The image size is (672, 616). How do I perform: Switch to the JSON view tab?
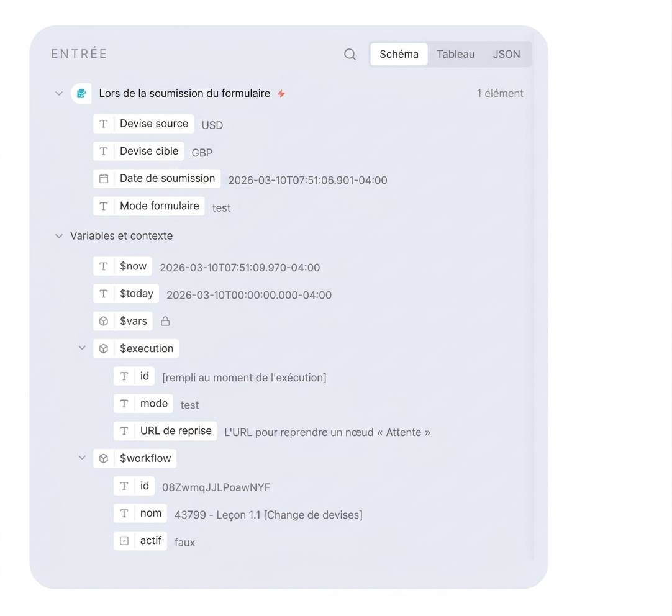pos(506,55)
